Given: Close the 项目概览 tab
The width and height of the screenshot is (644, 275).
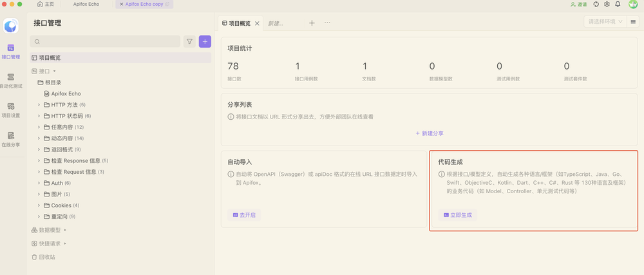Looking at the screenshot, I should pos(257,23).
